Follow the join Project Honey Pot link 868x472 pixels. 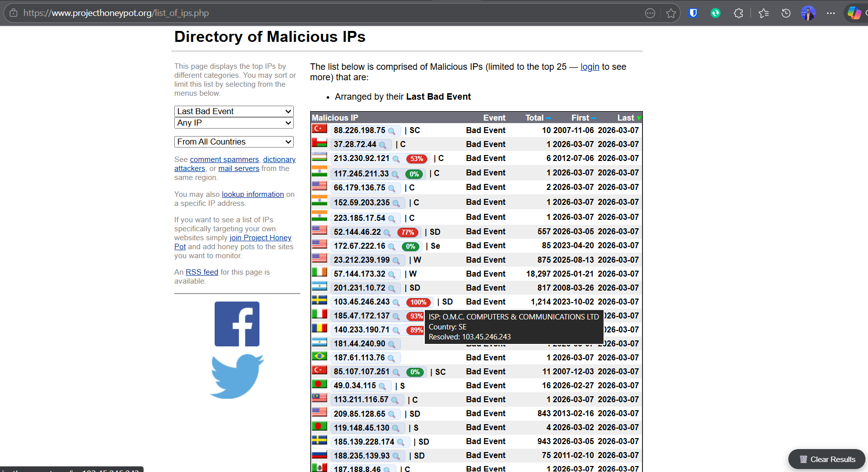pyautogui.click(x=233, y=242)
